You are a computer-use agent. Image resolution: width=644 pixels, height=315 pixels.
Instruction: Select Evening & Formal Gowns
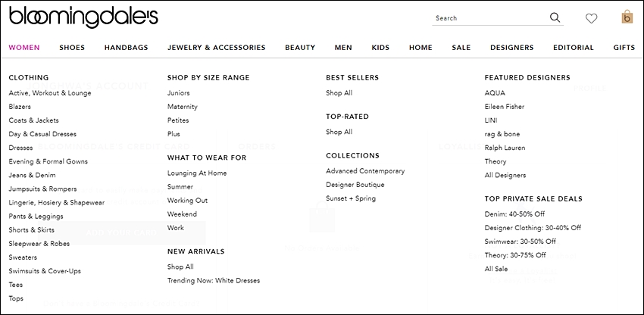[x=48, y=161]
